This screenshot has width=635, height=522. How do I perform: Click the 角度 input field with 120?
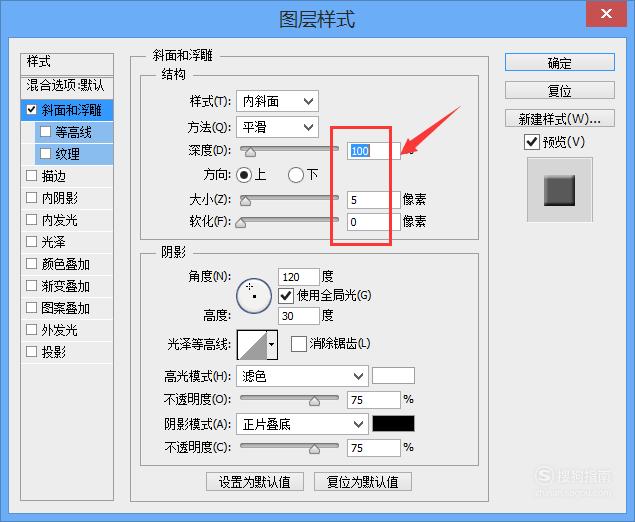(299, 277)
